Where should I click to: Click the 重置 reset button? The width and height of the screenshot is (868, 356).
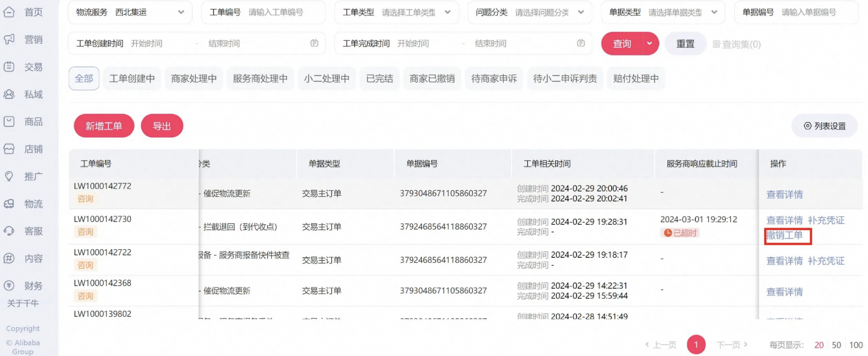tap(685, 44)
